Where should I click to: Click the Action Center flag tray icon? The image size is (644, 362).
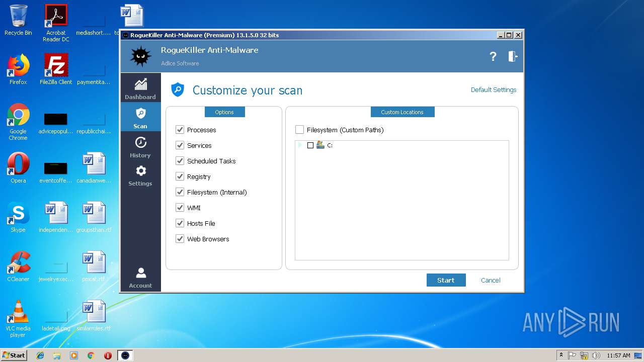pos(572,355)
